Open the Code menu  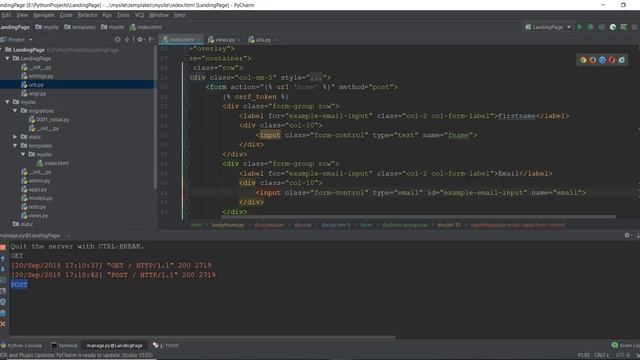66,15
